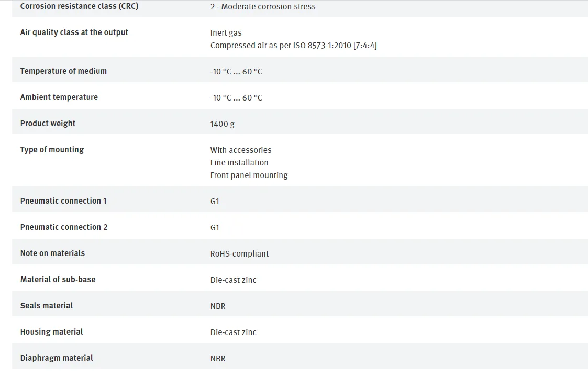
Task: Click the Housing material label
Action: pyautogui.click(x=51, y=332)
